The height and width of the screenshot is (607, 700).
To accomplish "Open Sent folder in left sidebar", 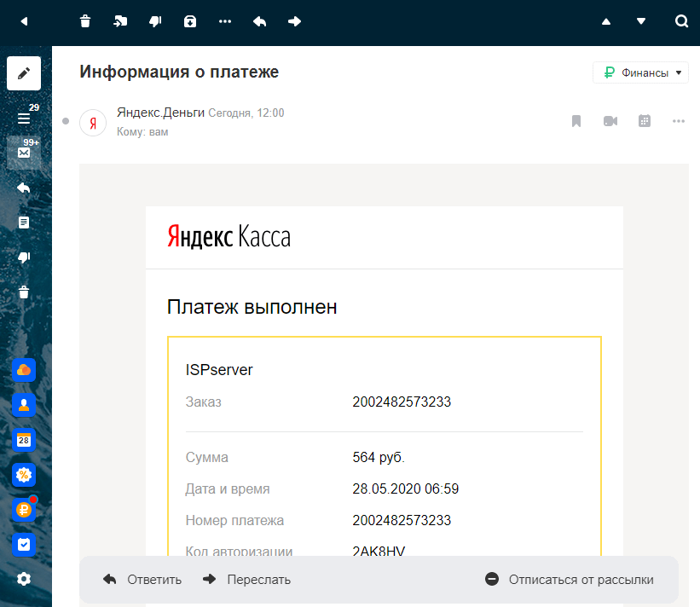I will coord(24,188).
